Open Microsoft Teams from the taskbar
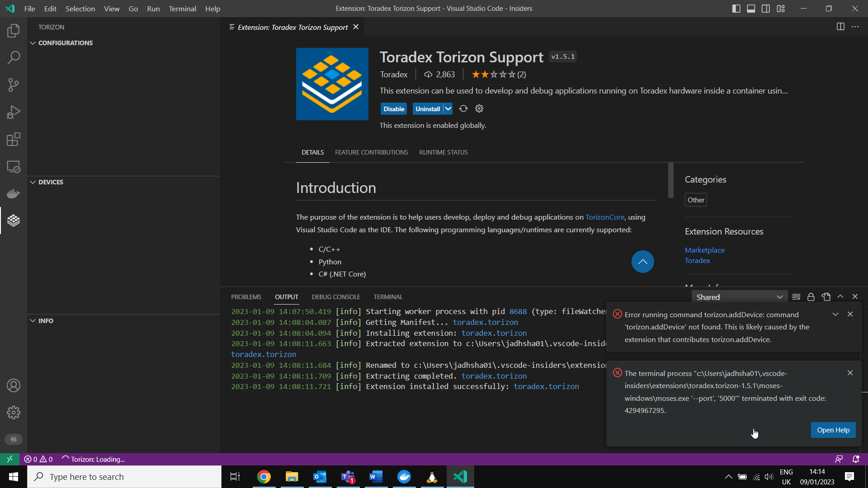The height and width of the screenshot is (488, 868). [348, 477]
